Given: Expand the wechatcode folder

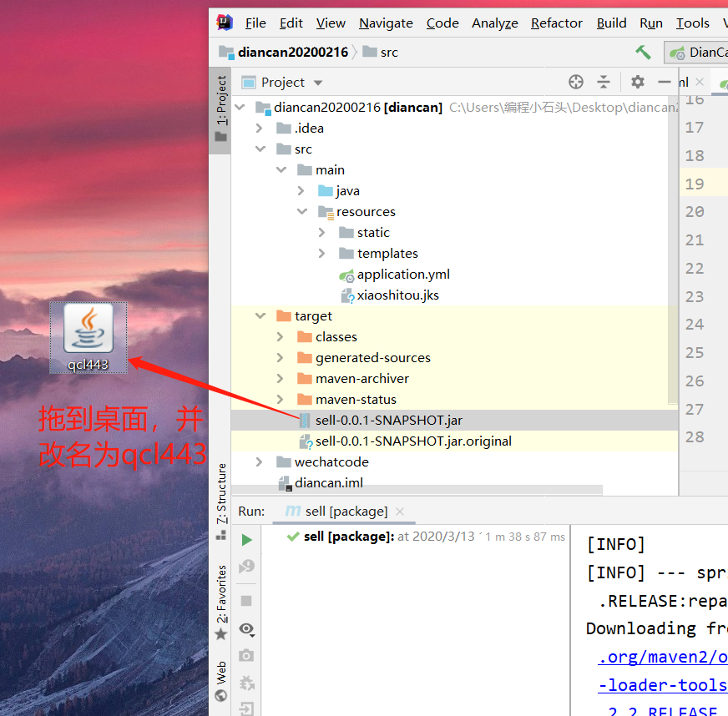Looking at the screenshot, I should pyautogui.click(x=260, y=462).
